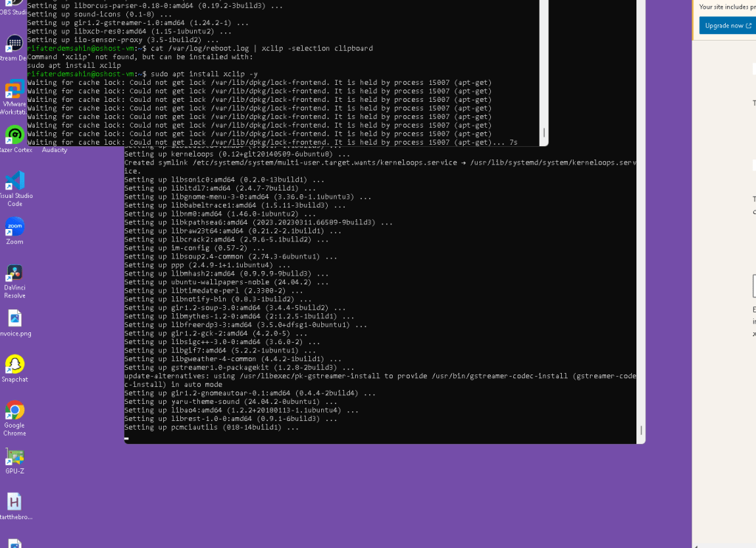Click 'Setting up im-config' terminal line

click(194, 248)
